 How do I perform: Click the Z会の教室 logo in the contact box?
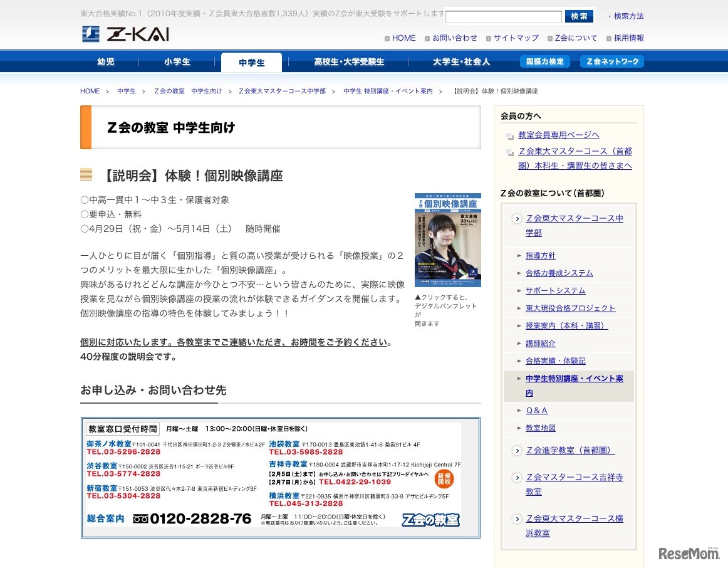point(431,520)
